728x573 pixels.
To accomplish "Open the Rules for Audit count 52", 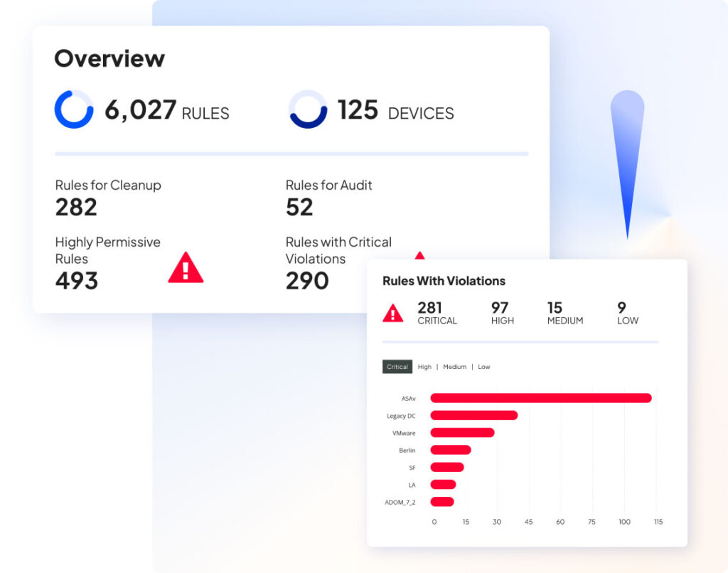I will point(299,207).
